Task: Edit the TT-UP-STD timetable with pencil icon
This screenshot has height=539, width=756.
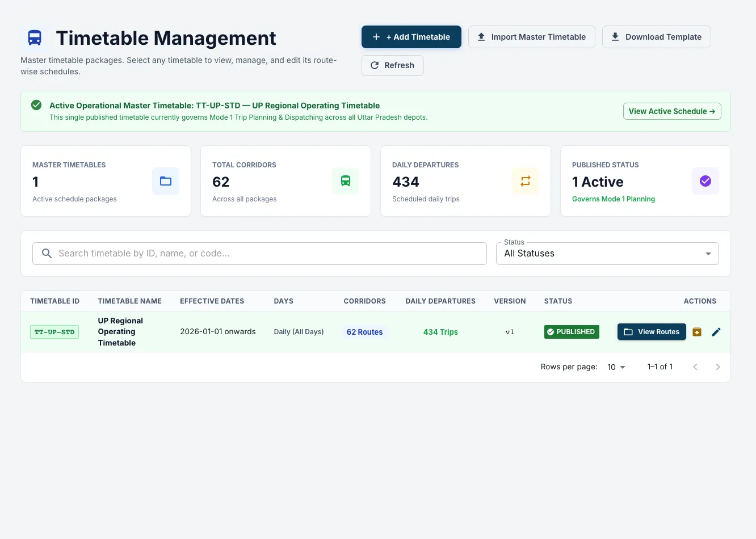Action: (x=716, y=332)
